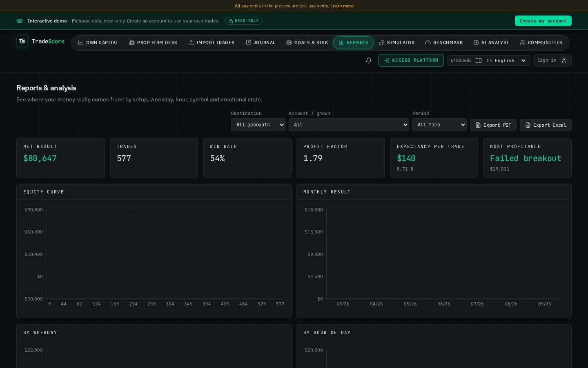Switch to the Import Trades tab

[211, 43]
